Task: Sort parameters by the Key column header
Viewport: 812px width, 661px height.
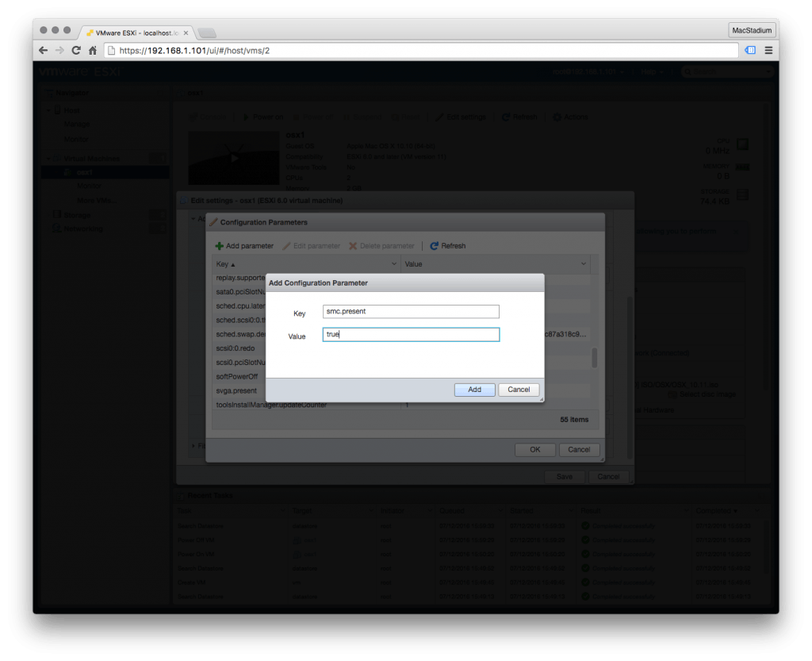Action: (225, 264)
